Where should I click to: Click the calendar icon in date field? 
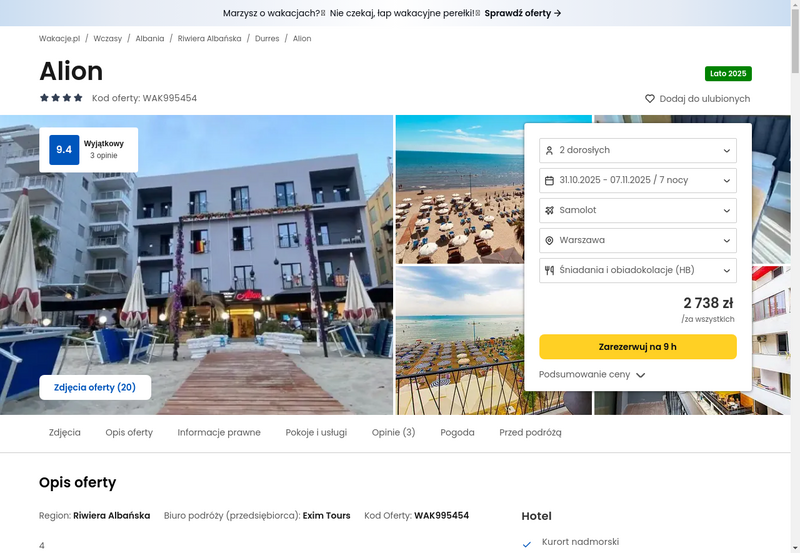coord(549,180)
